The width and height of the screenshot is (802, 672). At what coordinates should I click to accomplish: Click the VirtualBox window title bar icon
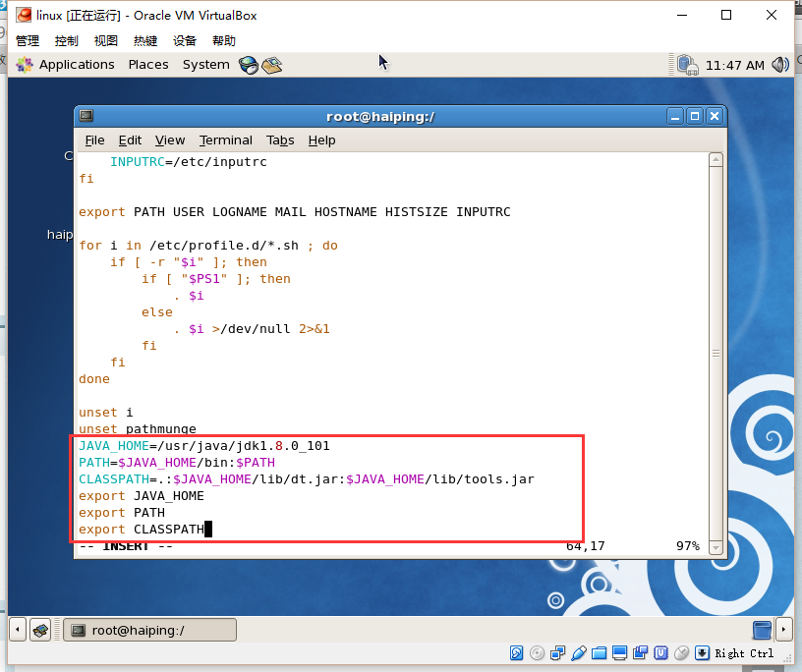[x=24, y=15]
